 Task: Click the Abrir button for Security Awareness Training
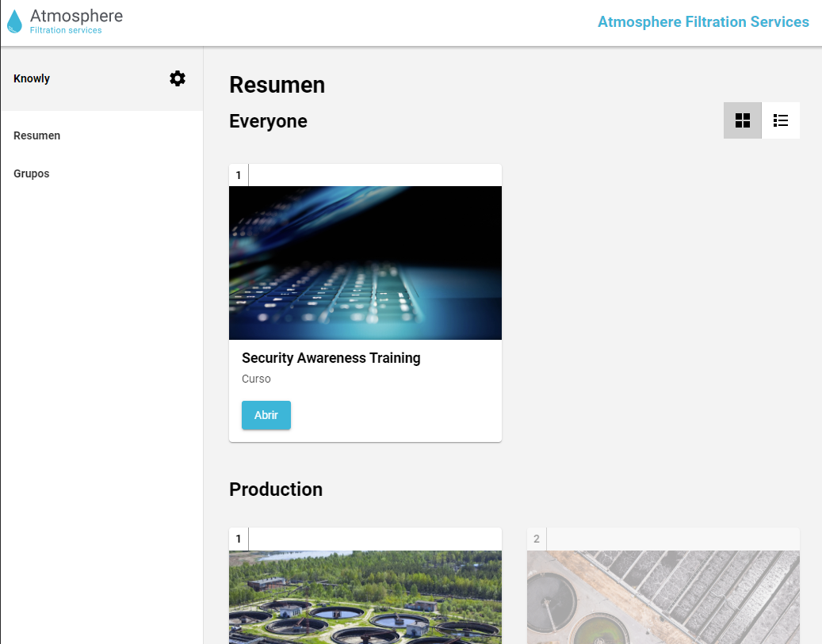coord(266,415)
